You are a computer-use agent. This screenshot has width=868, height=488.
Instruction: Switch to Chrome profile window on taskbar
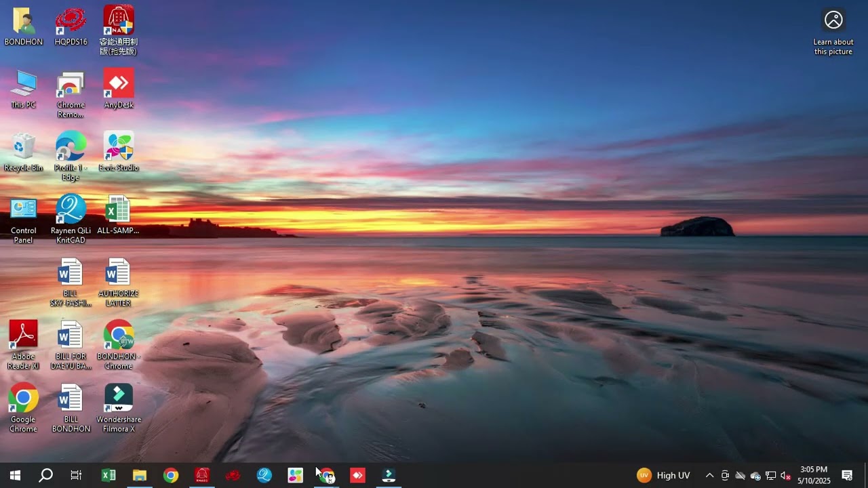[x=327, y=475]
